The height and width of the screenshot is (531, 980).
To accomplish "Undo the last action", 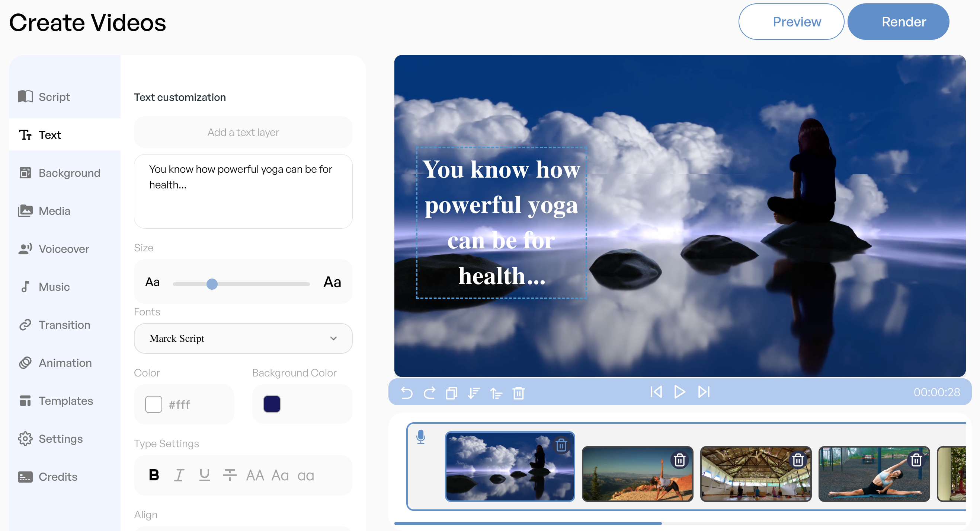I will 407,392.
